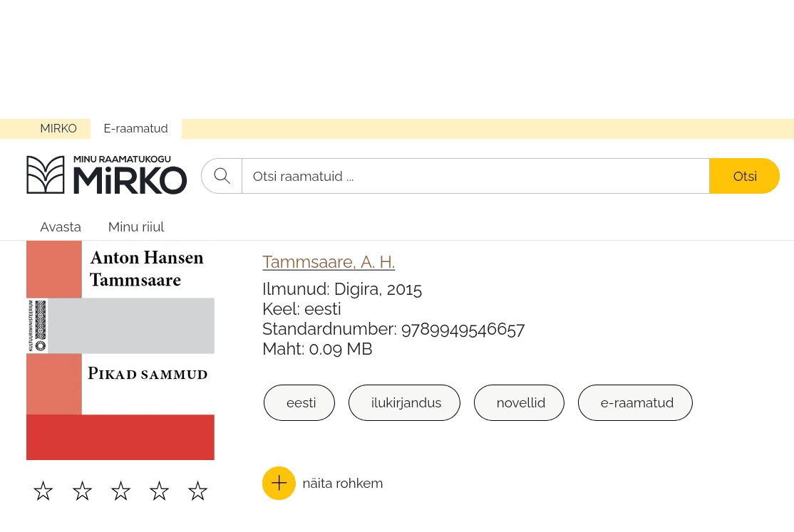794x532 pixels.
Task: Focus the Otsi raamatuid search field
Action: coord(475,176)
